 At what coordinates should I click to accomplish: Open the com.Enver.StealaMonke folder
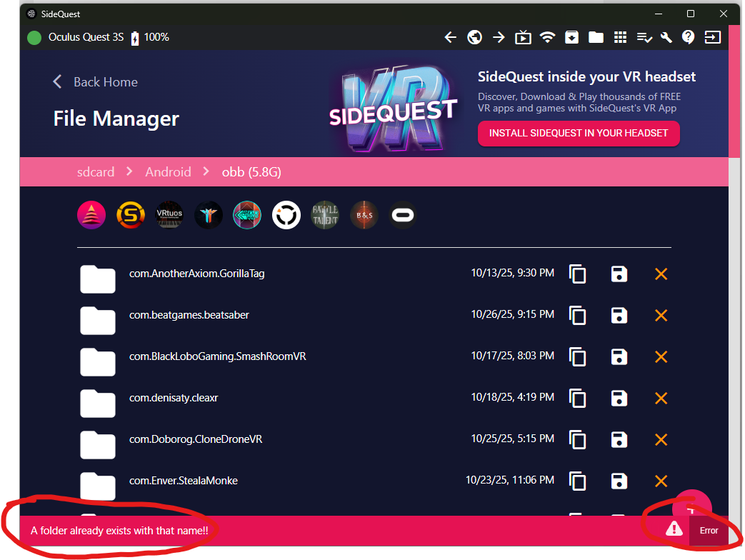click(184, 481)
